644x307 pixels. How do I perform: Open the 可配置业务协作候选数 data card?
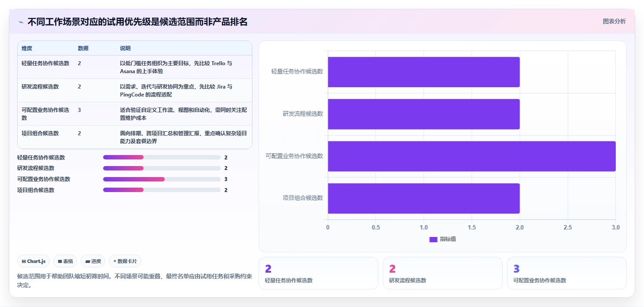[566, 273]
